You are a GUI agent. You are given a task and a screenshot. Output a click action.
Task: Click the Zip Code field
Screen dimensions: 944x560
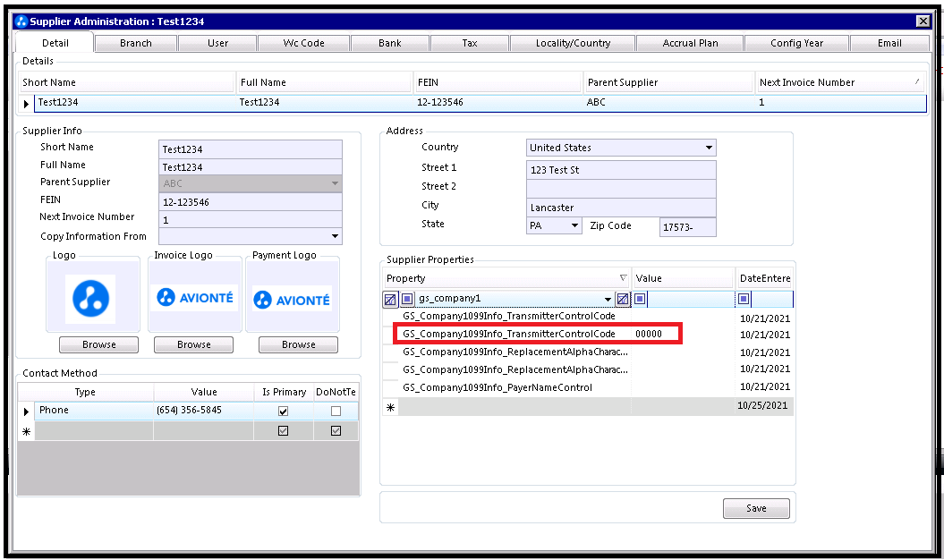[x=687, y=227]
